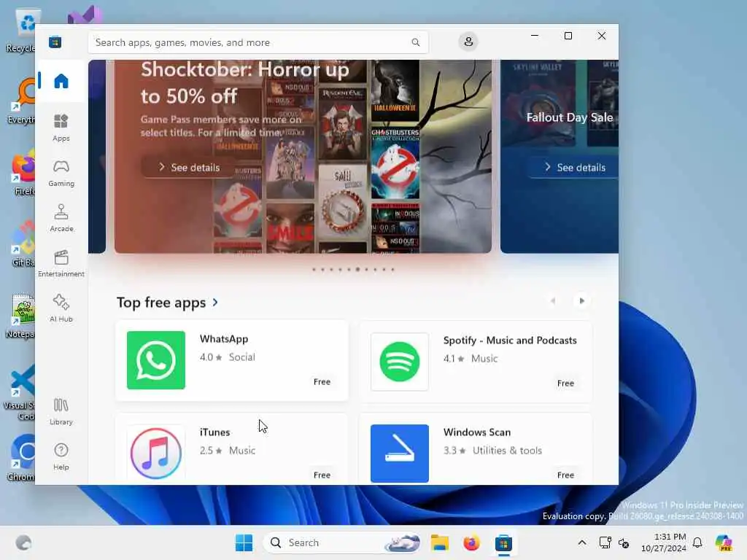Open the Gaming section in sidebar
The width and height of the screenshot is (747, 560).
[61, 173]
